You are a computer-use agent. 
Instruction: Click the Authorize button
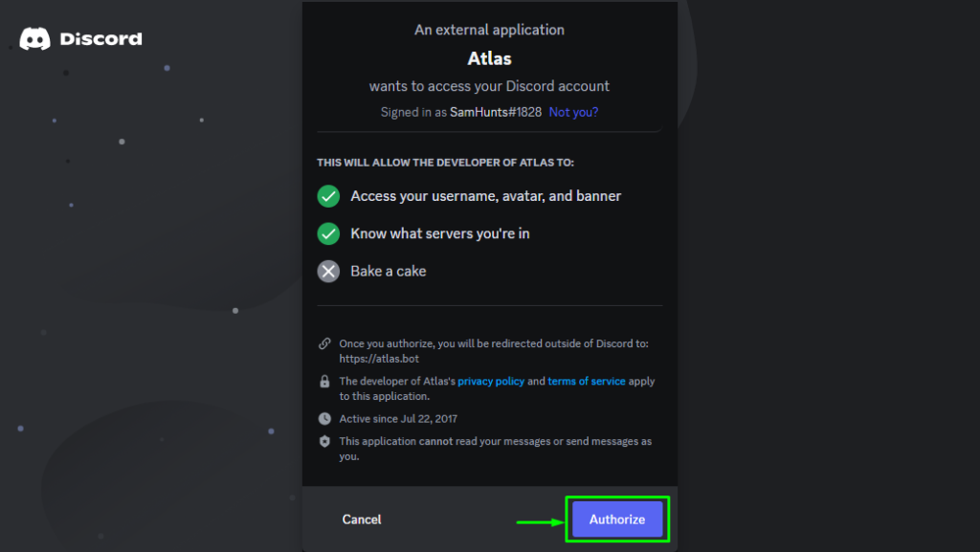[617, 519]
